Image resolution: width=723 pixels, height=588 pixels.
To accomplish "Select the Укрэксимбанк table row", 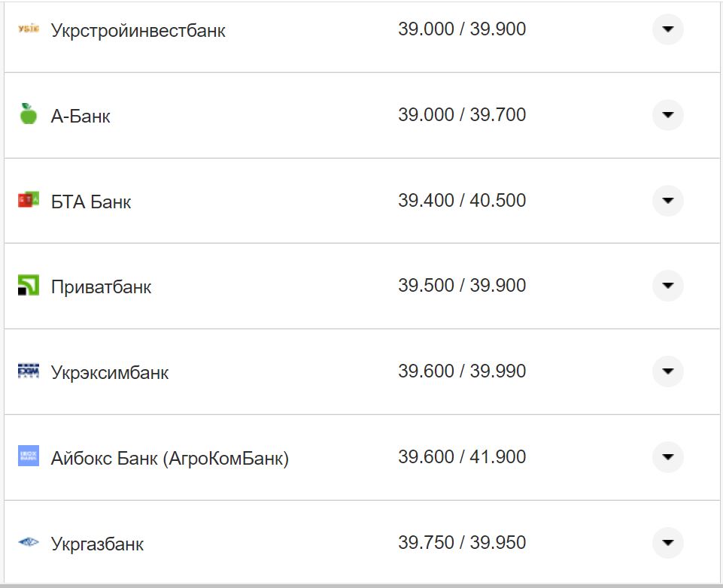I will 361,371.
